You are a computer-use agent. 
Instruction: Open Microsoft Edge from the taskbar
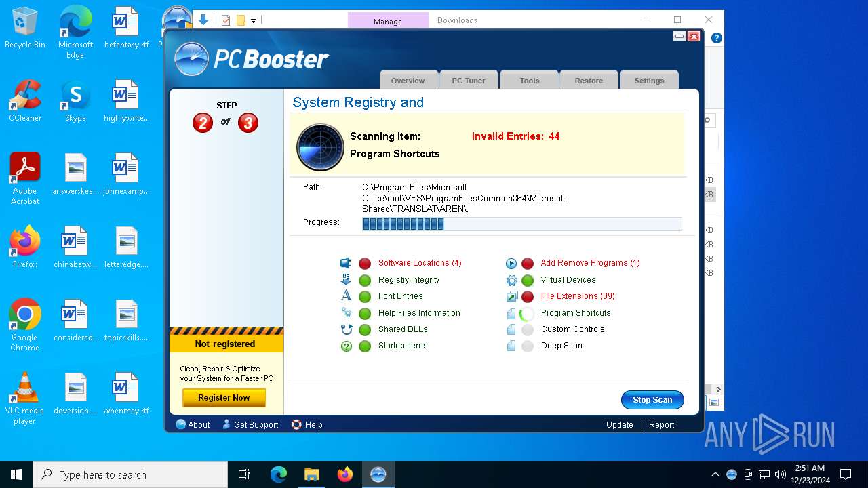(279, 474)
